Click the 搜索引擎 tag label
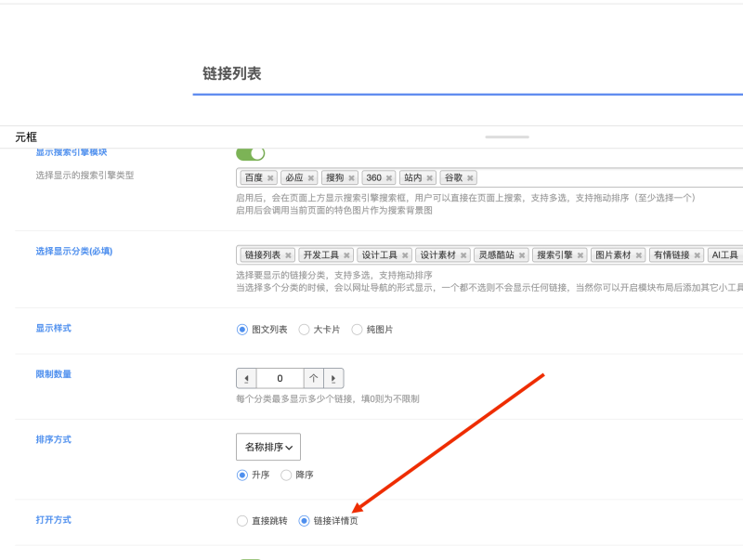Viewport: 743px width, 560px height. tap(554, 254)
